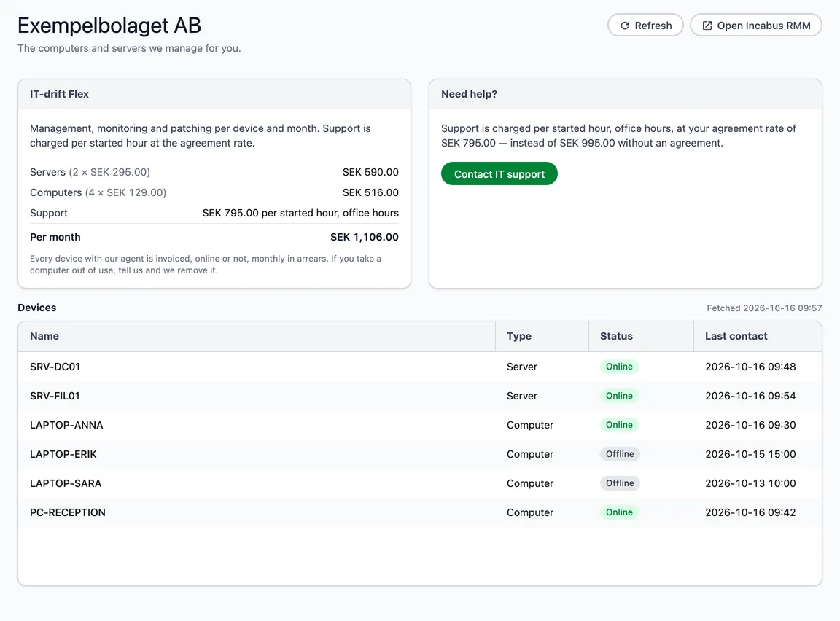Click the SEK 516.00 computers amount
Screen dimensions: 840x621
click(x=370, y=192)
